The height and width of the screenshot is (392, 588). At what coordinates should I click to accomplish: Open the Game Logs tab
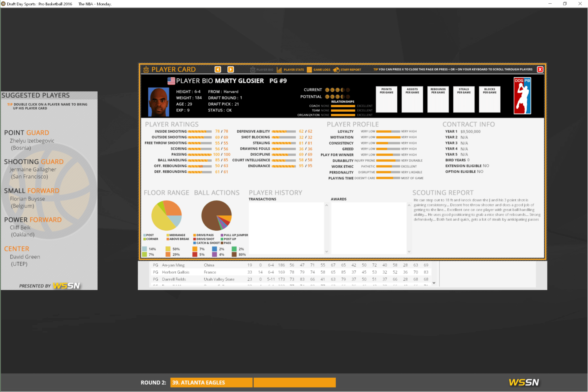(318, 69)
